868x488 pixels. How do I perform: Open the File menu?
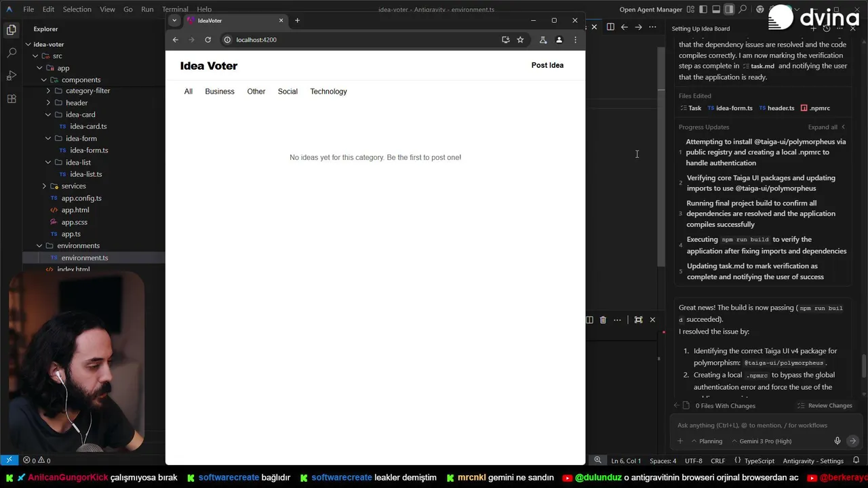point(28,9)
